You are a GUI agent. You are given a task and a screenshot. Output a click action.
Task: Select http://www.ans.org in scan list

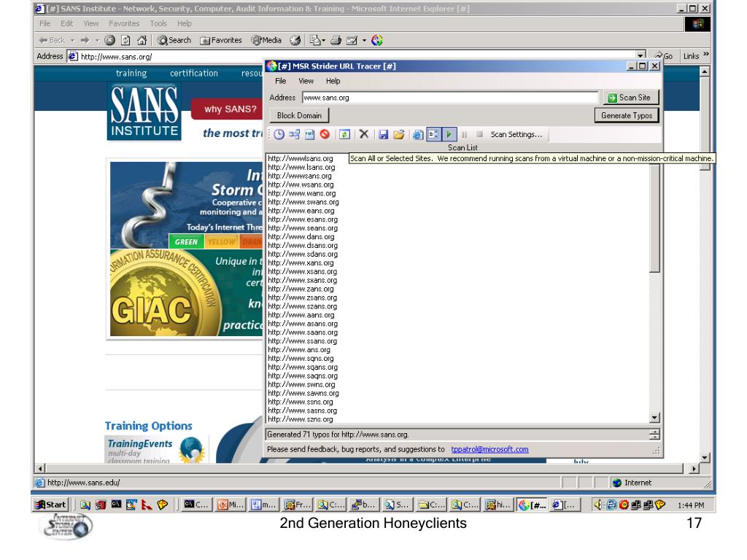298,349
